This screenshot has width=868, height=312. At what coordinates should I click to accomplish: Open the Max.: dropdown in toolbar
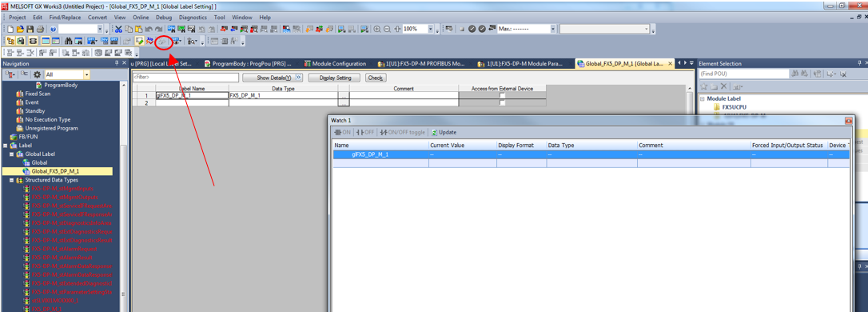tap(553, 29)
